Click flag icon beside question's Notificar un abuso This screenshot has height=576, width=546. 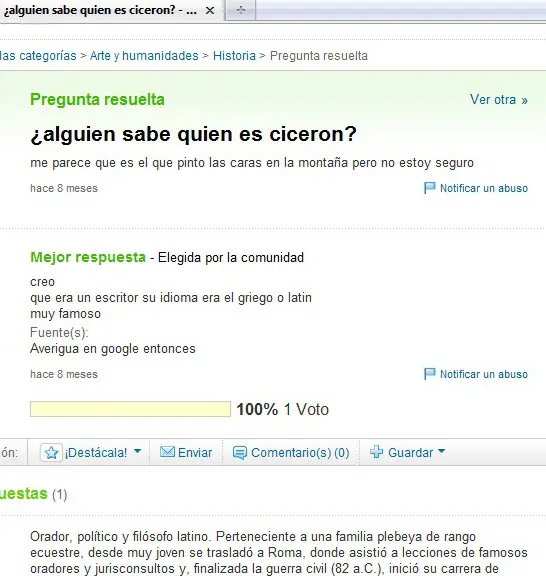[x=430, y=188]
